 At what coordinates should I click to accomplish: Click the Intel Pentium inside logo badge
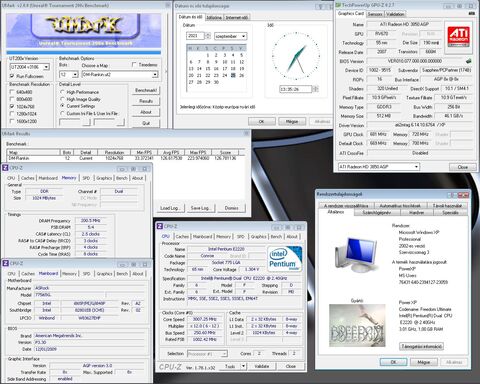[285, 259]
